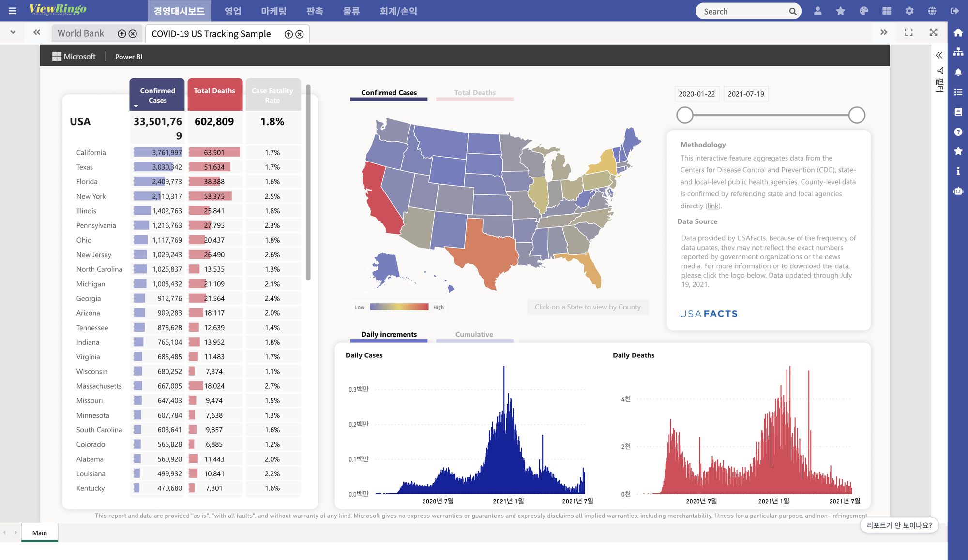Click the info icon in right sidebar
Screen dimensions: 968x560
coord(958,171)
